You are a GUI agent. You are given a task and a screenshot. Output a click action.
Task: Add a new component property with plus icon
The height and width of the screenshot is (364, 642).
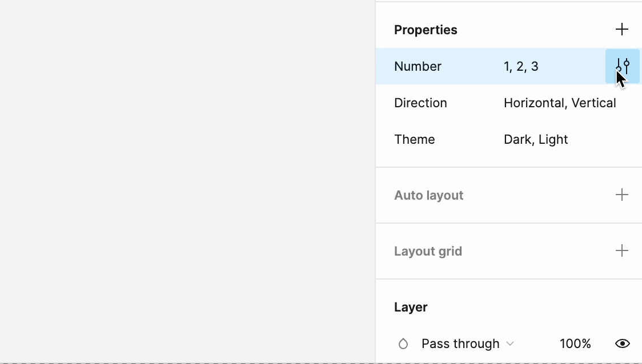click(x=621, y=30)
